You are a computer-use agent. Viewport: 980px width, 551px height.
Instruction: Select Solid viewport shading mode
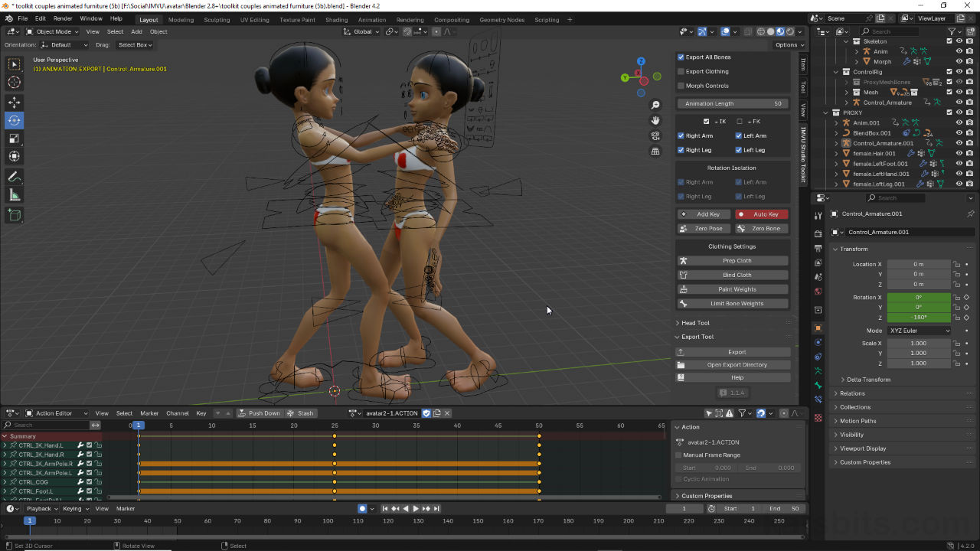770,31
